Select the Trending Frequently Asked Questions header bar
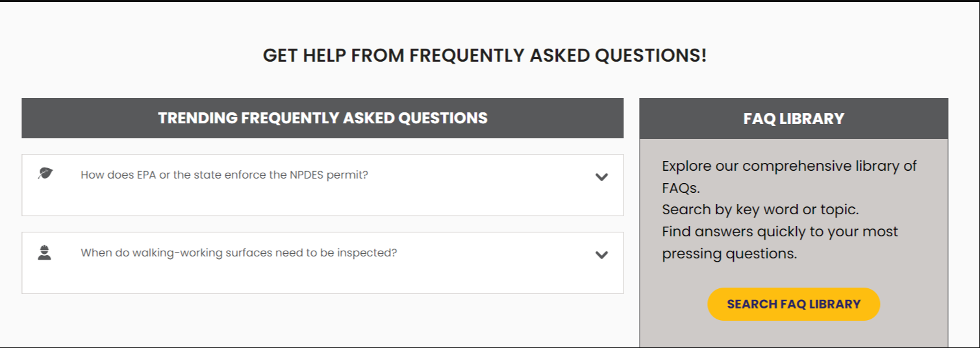 [322, 118]
